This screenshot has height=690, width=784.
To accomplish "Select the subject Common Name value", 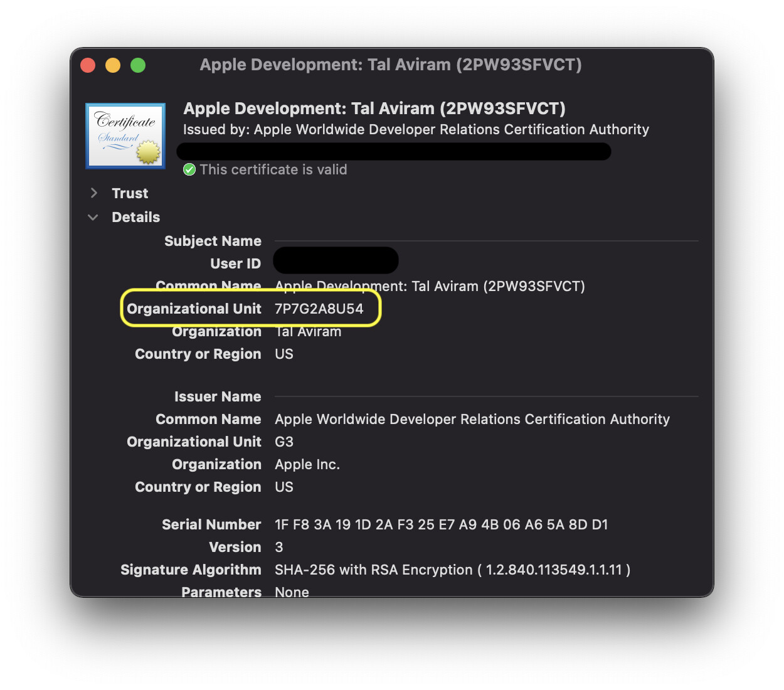I will [430, 286].
